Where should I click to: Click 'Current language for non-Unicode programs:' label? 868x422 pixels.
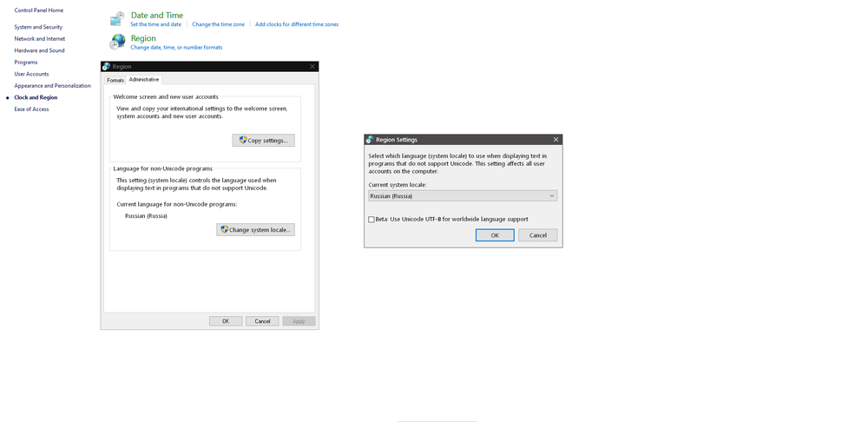[176, 204]
